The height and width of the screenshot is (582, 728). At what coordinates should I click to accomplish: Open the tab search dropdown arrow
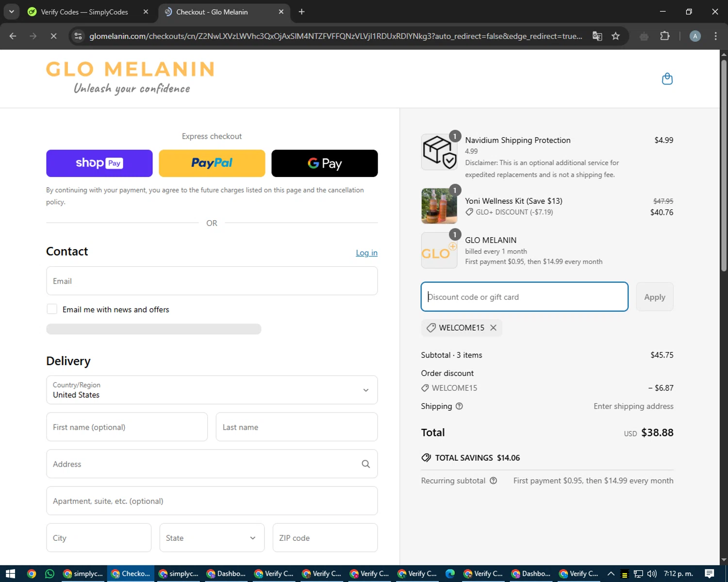coord(11,12)
